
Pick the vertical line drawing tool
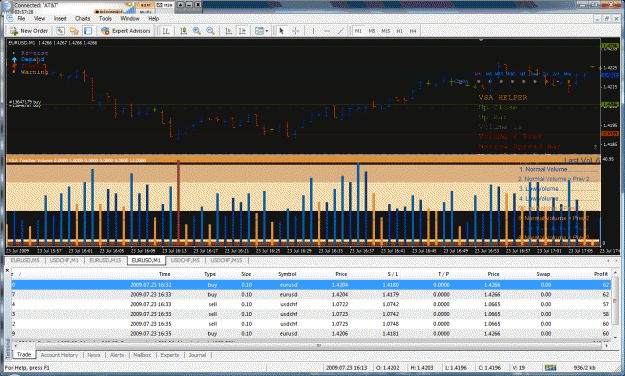point(313,31)
